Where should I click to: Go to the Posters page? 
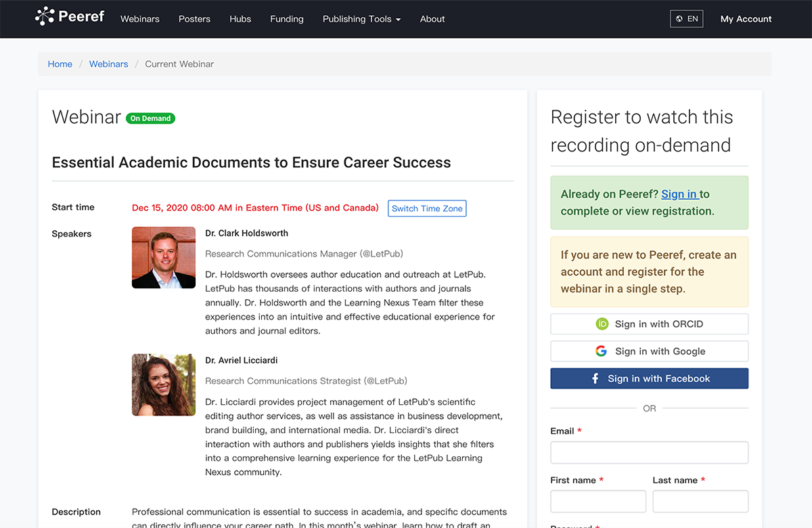coord(194,19)
